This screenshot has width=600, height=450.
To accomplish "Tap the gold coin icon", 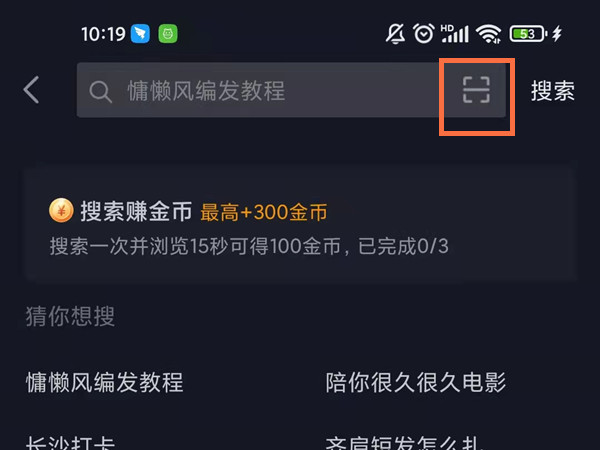I will (x=61, y=210).
